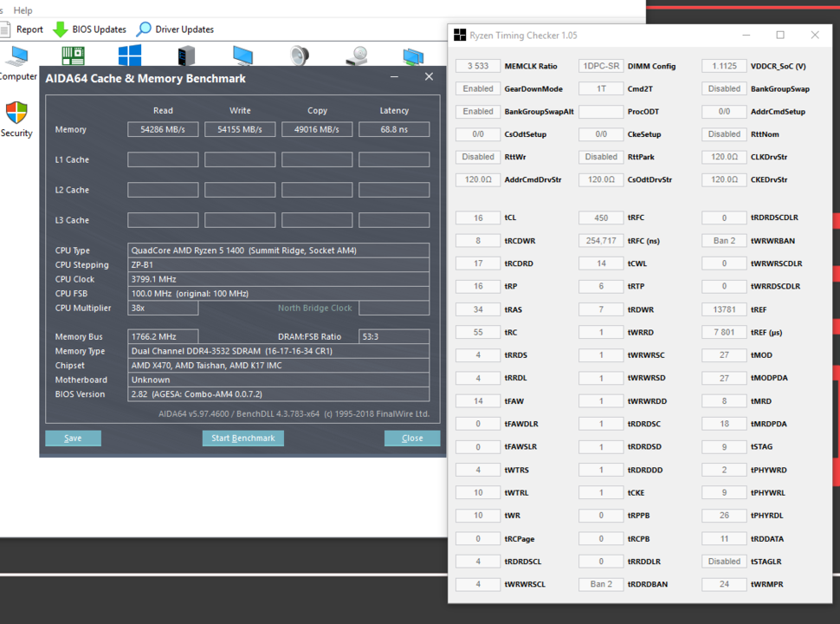Screen dimensions: 840x624
Task: Click the MEMCLK Ratio value 3 533
Action: (478, 66)
